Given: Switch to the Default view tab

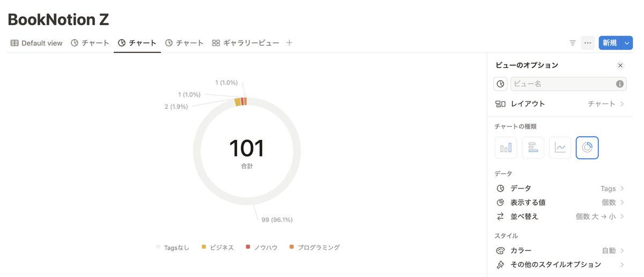Looking at the screenshot, I should pyautogui.click(x=36, y=43).
